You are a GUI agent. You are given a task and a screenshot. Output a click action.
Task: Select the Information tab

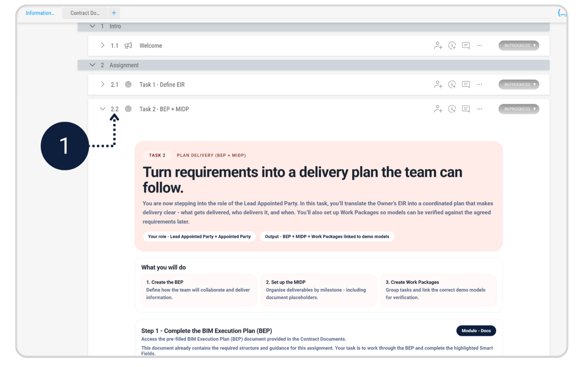(40, 13)
